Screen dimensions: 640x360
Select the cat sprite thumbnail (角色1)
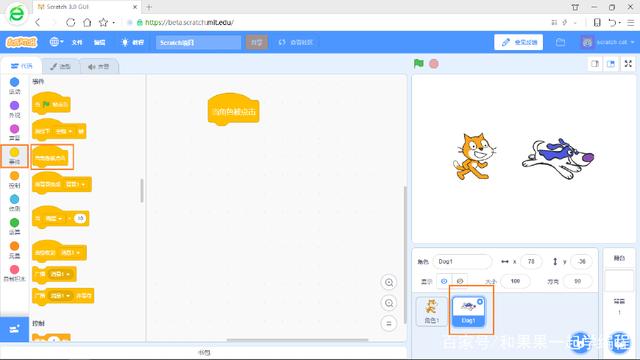[x=431, y=311]
